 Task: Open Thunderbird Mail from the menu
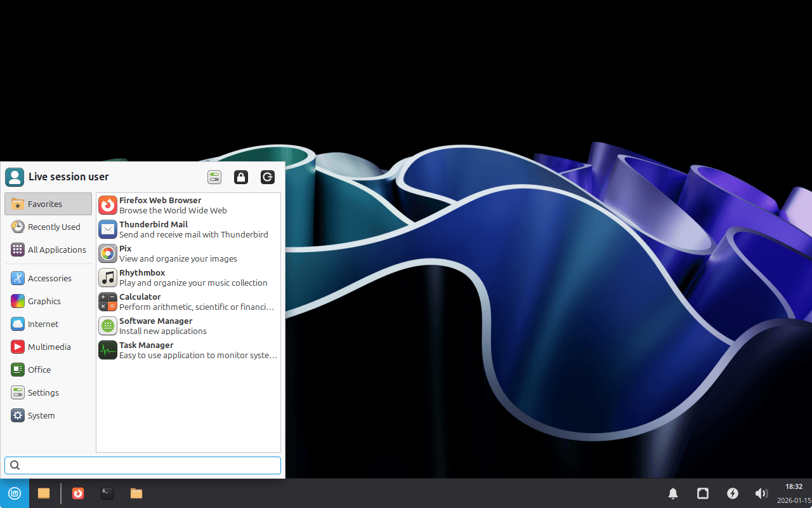click(x=188, y=229)
